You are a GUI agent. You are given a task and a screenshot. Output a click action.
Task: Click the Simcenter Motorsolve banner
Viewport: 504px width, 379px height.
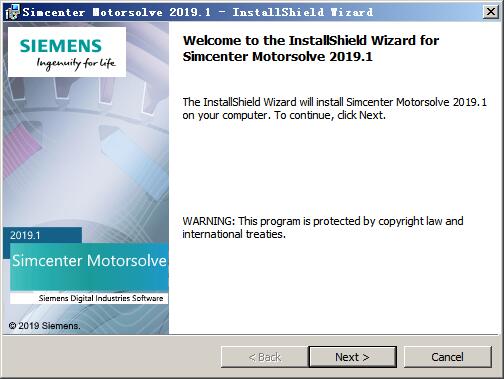point(89,267)
